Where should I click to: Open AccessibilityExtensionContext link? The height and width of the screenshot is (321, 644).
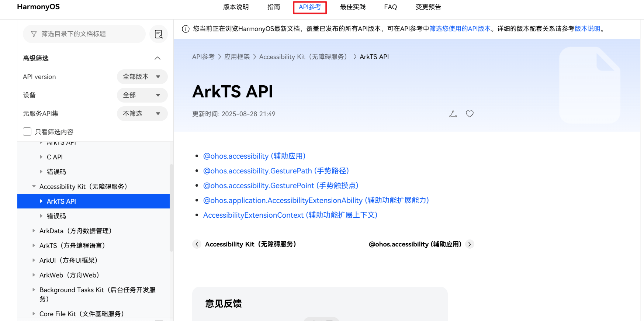[x=290, y=215]
